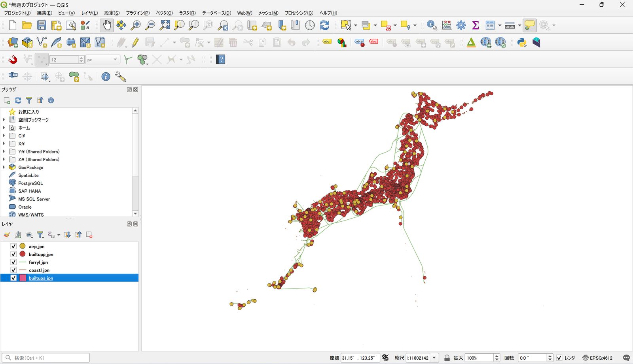
Task: Click the Zoom In magnifier tool
Action: (136, 25)
